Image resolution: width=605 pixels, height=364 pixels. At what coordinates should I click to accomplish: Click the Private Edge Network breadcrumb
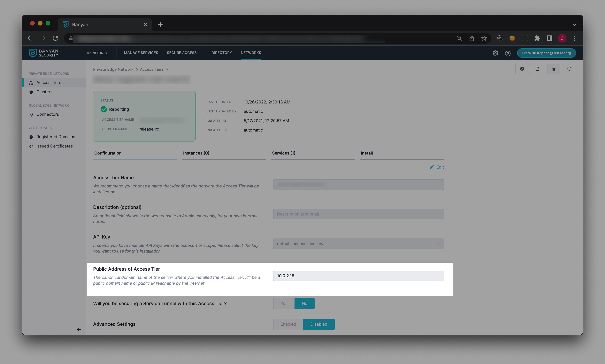coord(113,69)
